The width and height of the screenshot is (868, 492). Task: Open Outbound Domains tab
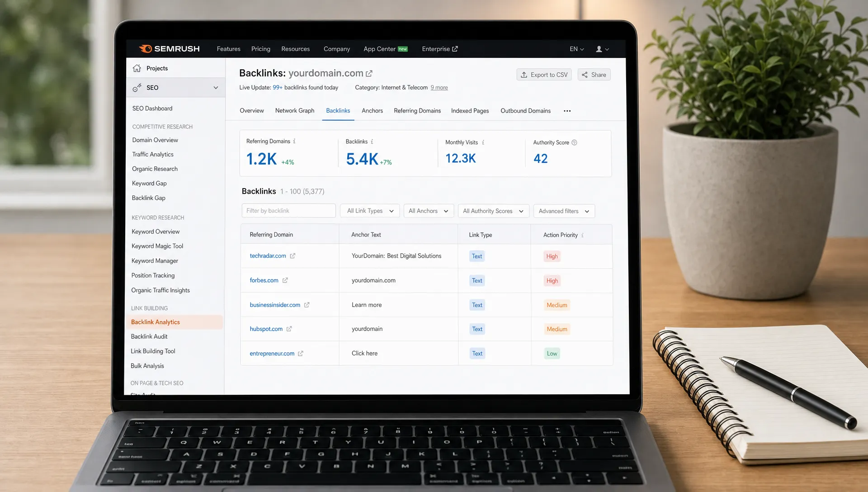click(525, 111)
